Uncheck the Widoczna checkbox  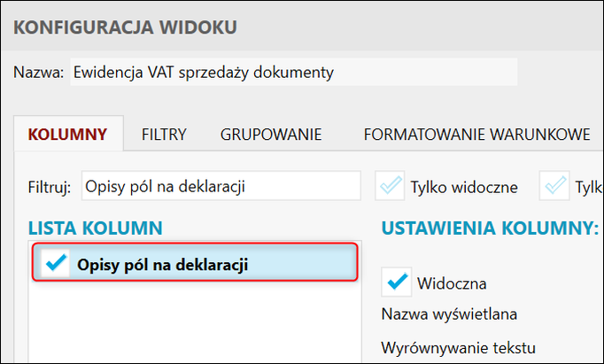click(398, 283)
